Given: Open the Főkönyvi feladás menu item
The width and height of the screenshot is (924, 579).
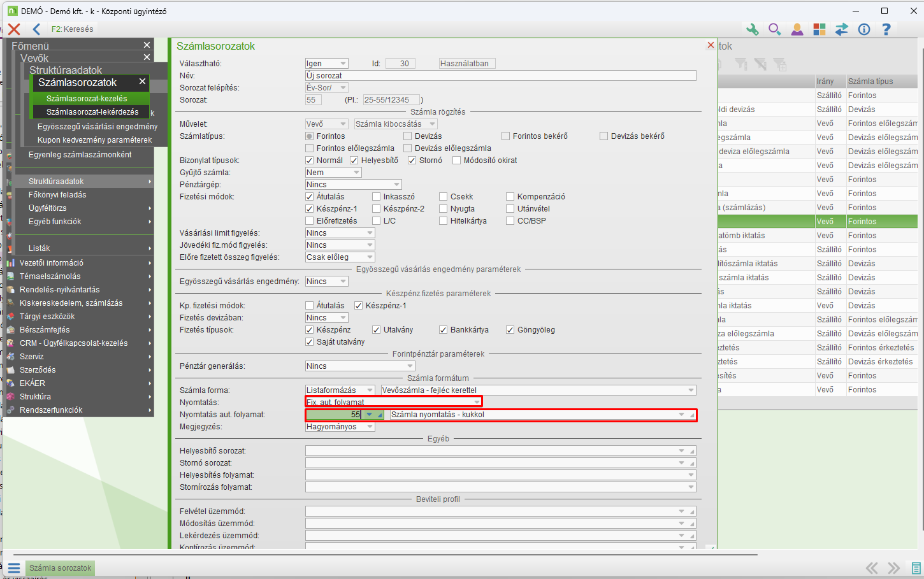Looking at the screenshot, I should (57, 195).
